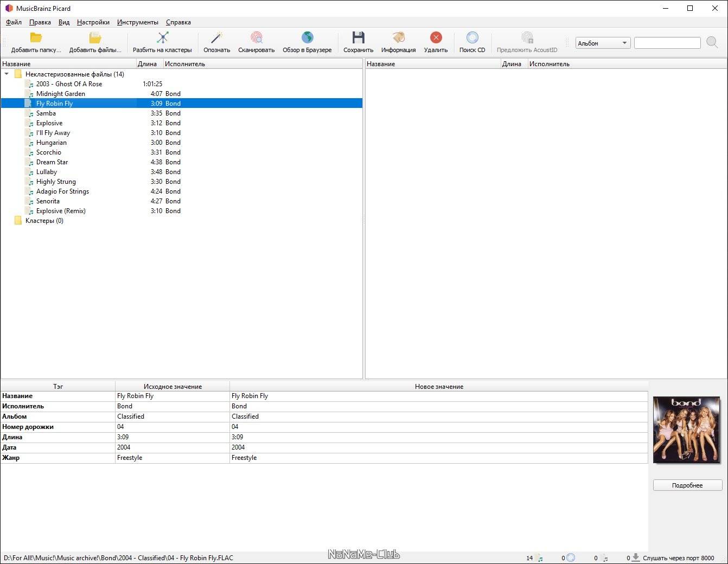Select the 2003 - Ghost Of A Rose item
The width and height of the screenshot is (728, 564).
[x=69, y=84]
